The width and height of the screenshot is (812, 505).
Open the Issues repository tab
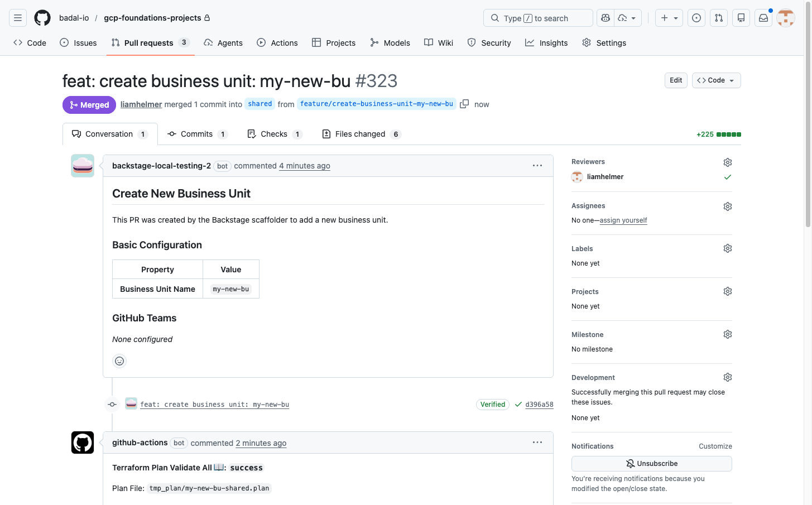pos(78,43)
